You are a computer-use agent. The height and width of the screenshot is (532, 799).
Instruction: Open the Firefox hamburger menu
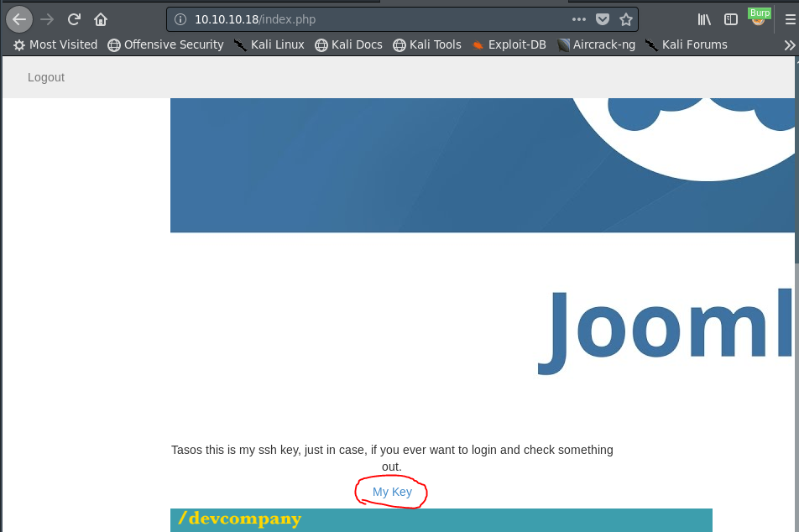[790, 18]
